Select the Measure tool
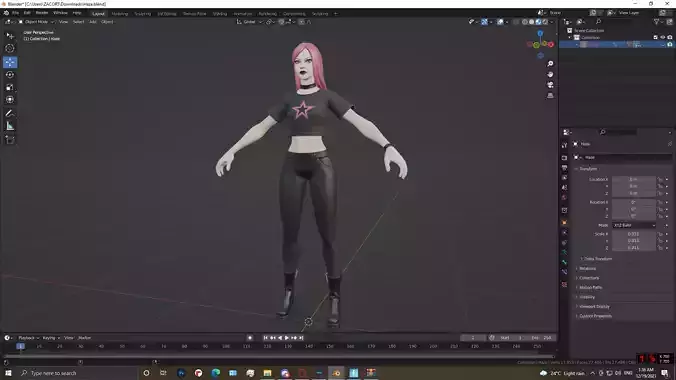 (10, 126)
